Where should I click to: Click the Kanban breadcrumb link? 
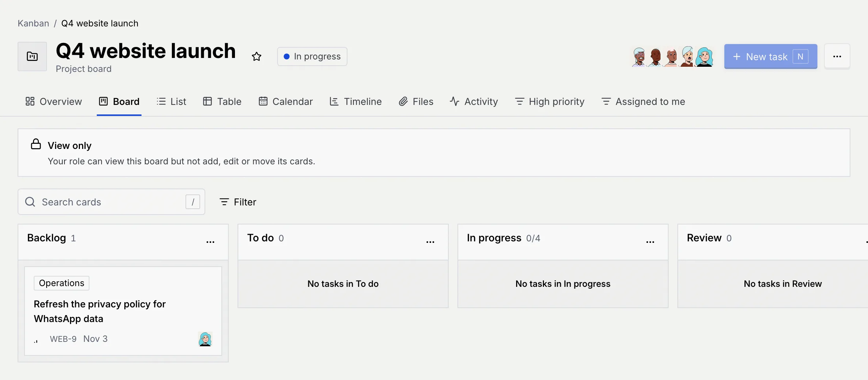click(33, 23)
